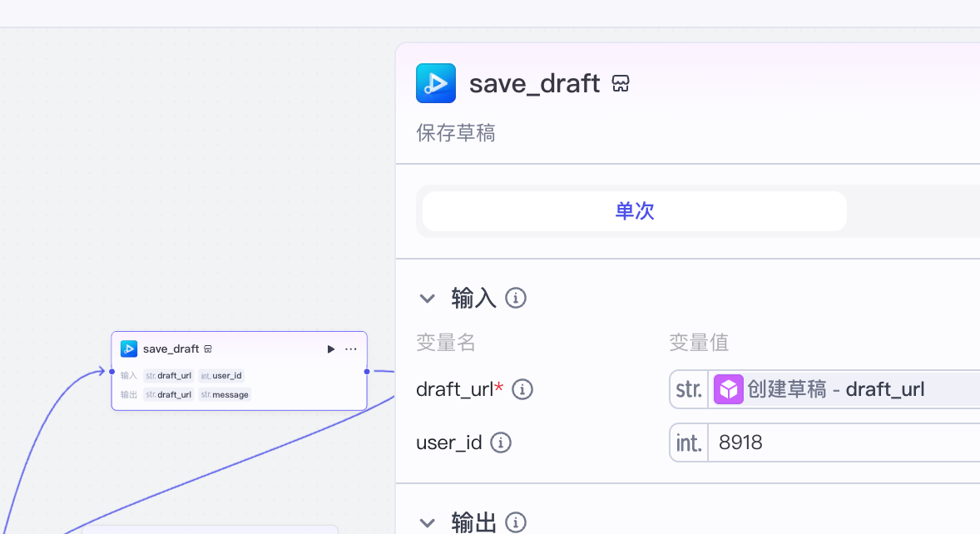
Task: Click the blue icon on the canvas save_draft node
Action: coord(129,349)
